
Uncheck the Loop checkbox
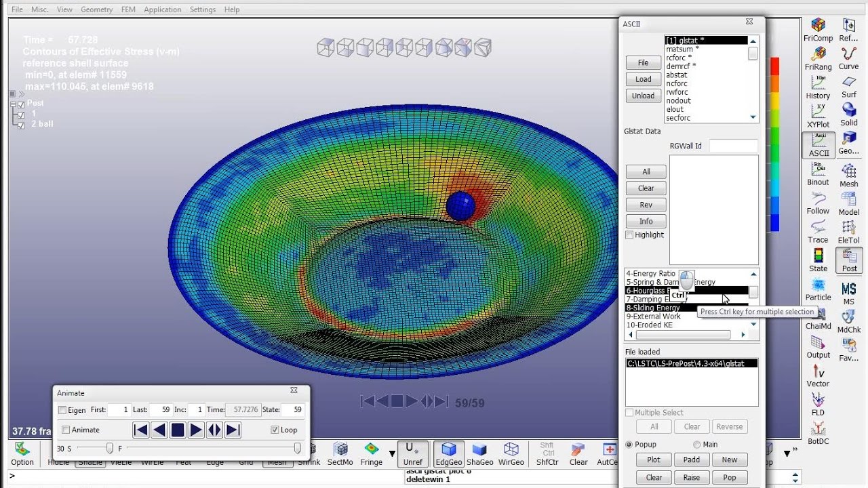pos(275,430)
